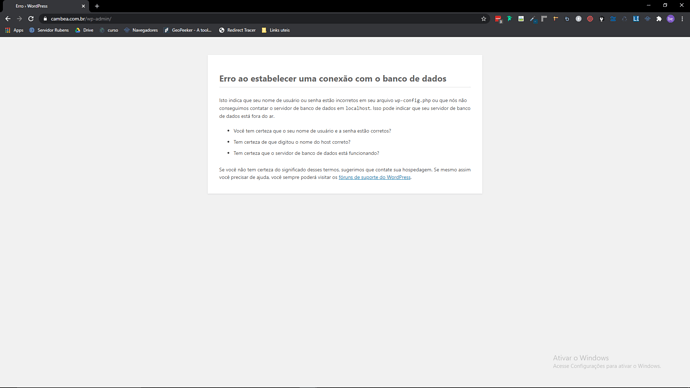This screenshot has width=690, height=388.
Task: Follow the fóruns de suporte do WordPress link
Action: (374, 177)
